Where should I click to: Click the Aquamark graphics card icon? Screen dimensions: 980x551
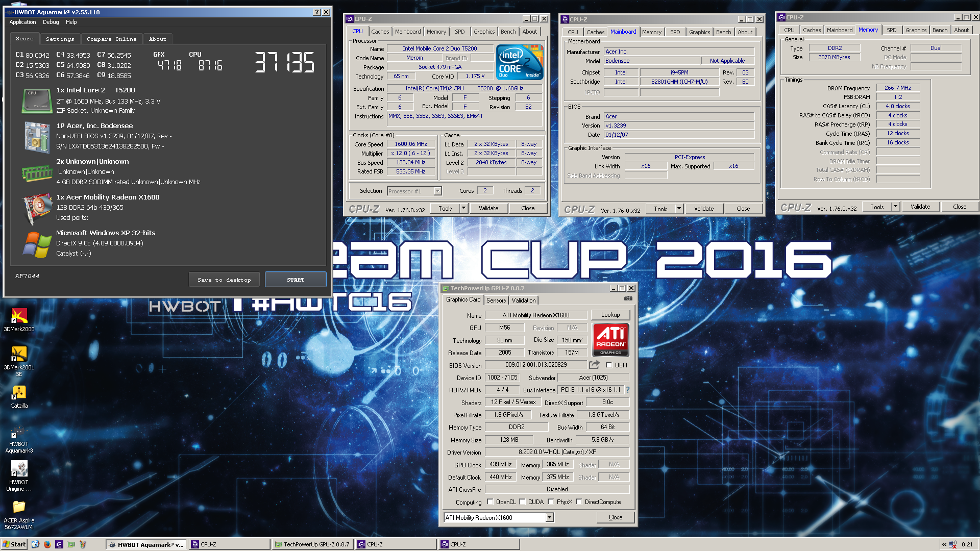(37, 209)
